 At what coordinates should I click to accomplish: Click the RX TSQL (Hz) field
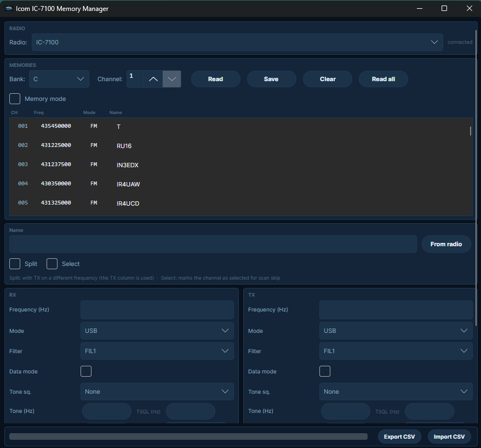191,411
